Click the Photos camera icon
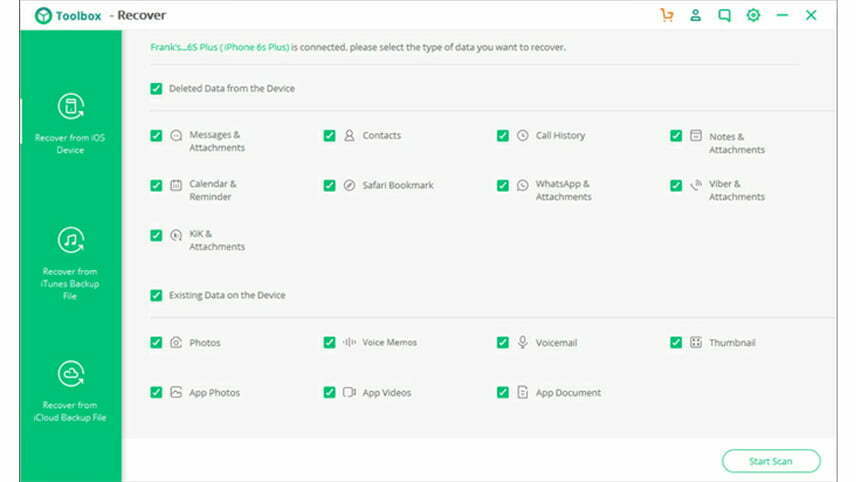The width and height of the screenshot is (856, 482). pos(176,342)
